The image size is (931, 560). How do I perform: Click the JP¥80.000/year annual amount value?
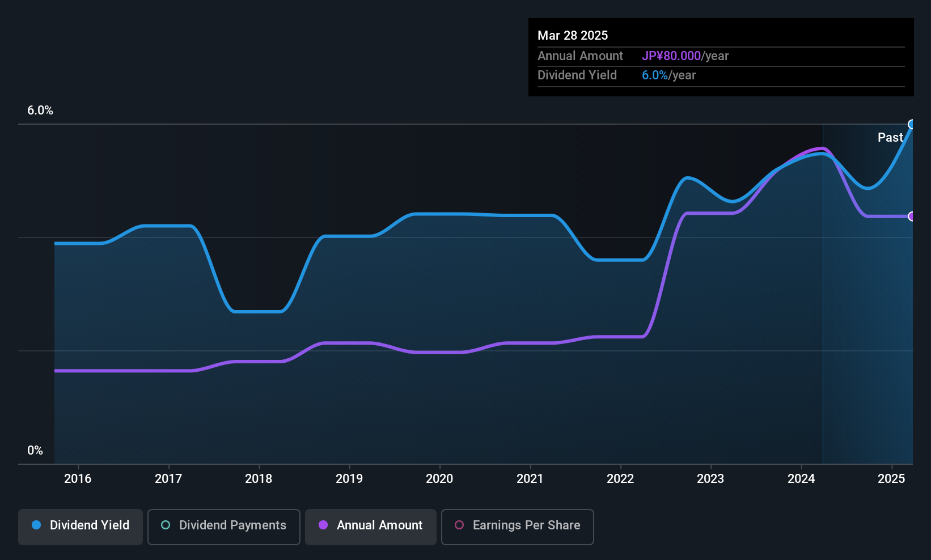point(685,56)
